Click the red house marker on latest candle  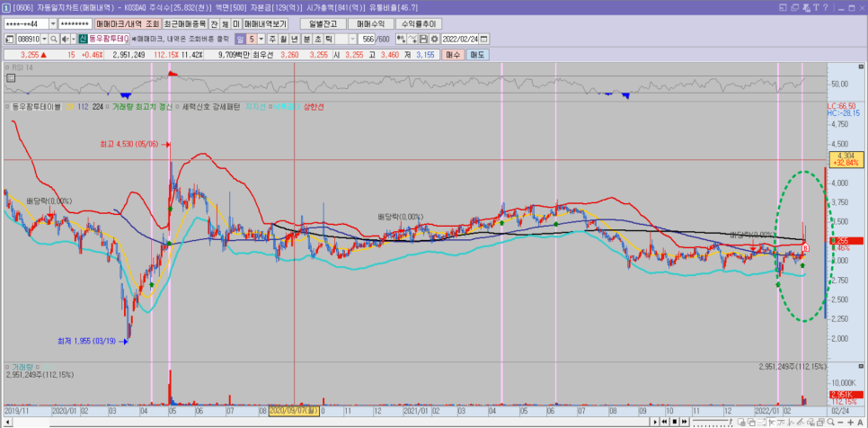coord(805,247)
